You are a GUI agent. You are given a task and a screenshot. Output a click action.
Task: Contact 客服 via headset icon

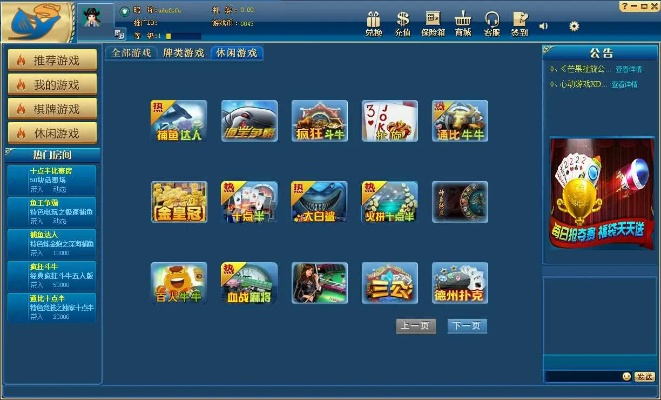(x=491, y=22)
